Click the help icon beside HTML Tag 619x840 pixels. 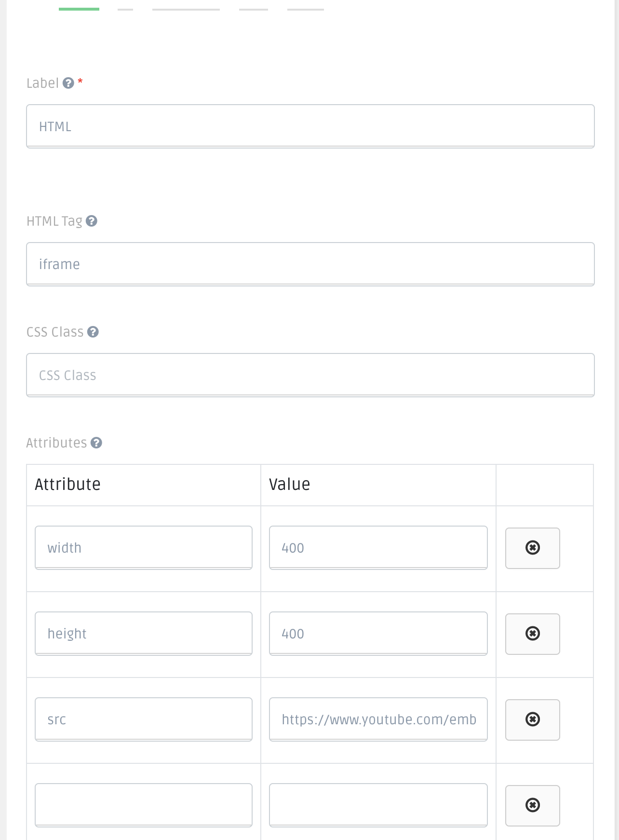point(92,221)
